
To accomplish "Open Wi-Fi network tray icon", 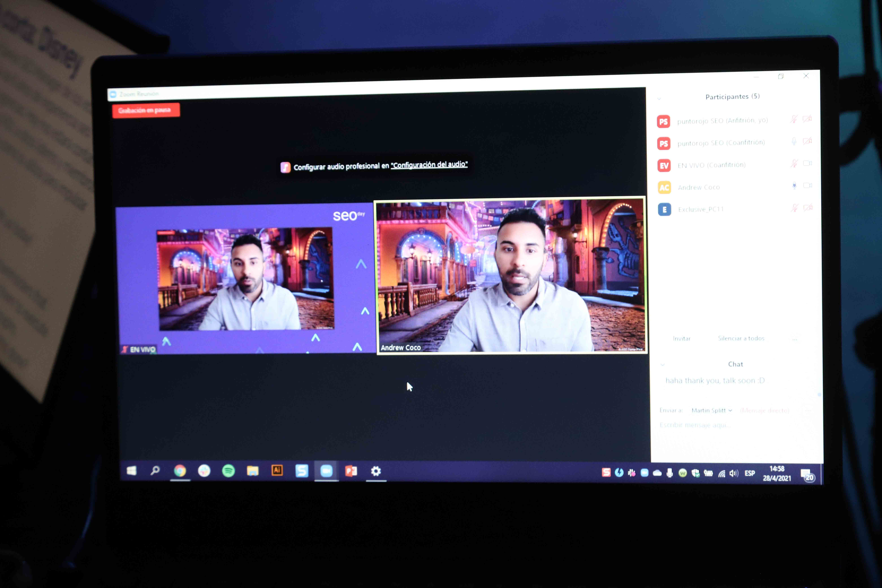I will (x=721, y=474).
